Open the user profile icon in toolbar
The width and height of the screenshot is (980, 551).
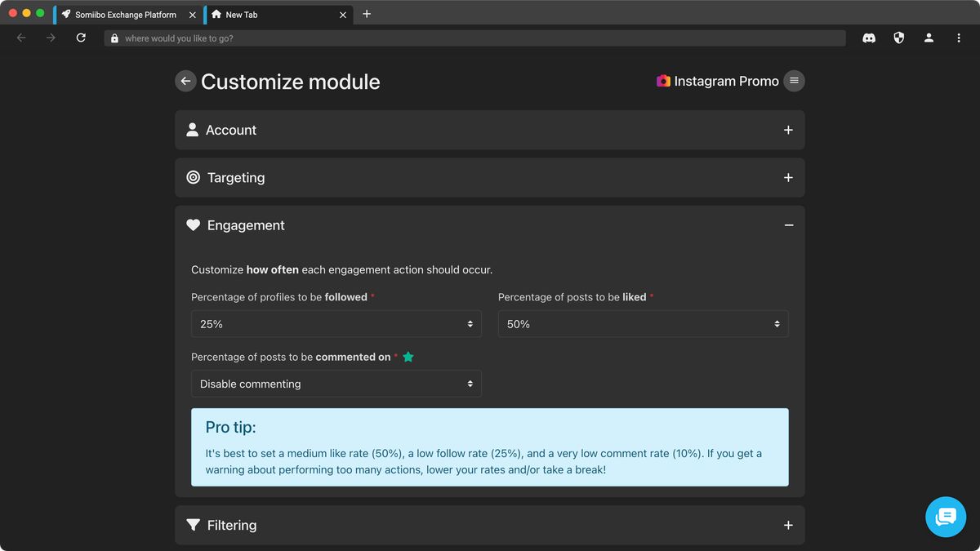tap(929, 38)
